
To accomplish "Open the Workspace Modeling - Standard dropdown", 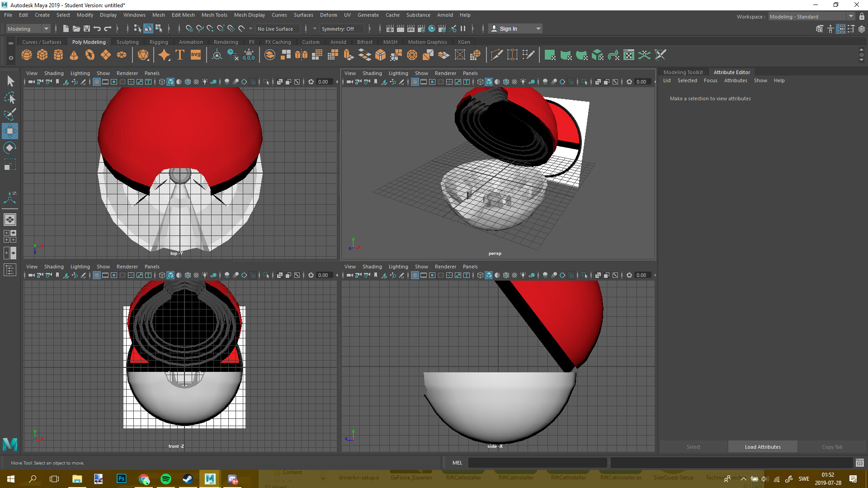I will [x=811, y=17].
